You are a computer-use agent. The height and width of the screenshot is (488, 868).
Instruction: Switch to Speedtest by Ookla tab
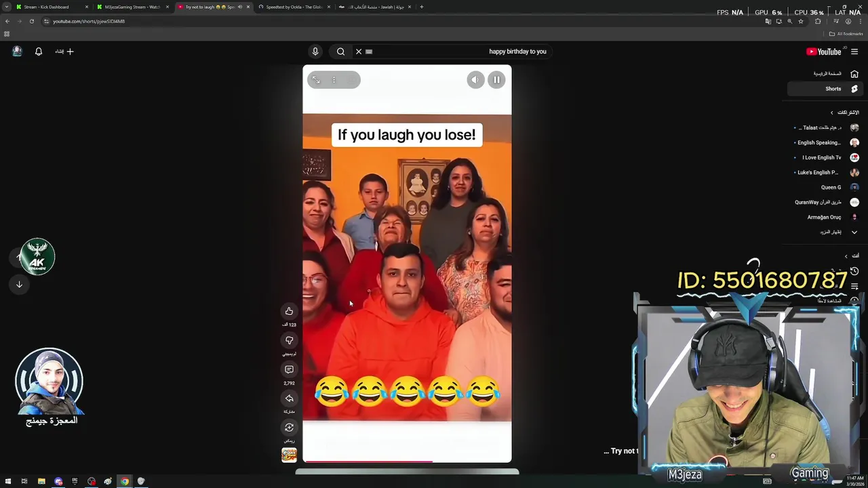point(294,7)
